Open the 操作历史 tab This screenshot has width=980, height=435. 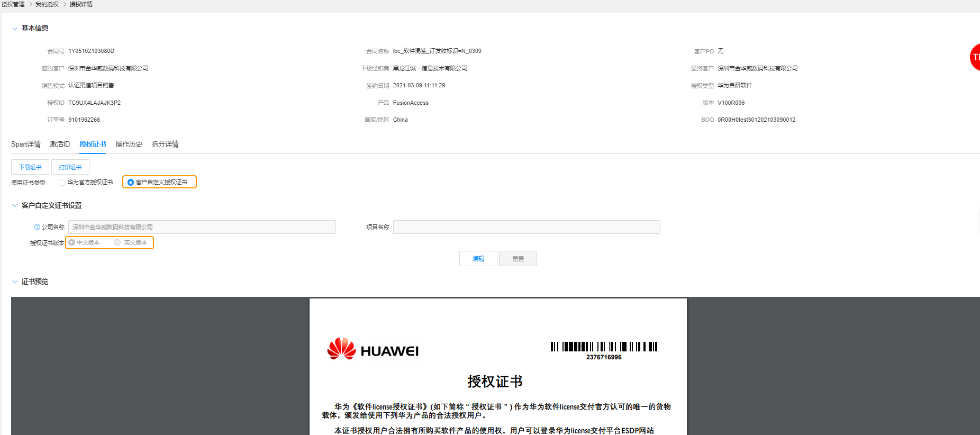point(129,144)
